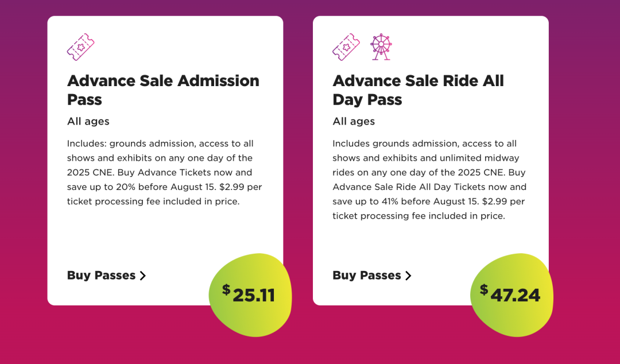620x364 pixels.
Task: Click the chevron next to Admission Buy Passes
Action: click(x=143, y=276)
